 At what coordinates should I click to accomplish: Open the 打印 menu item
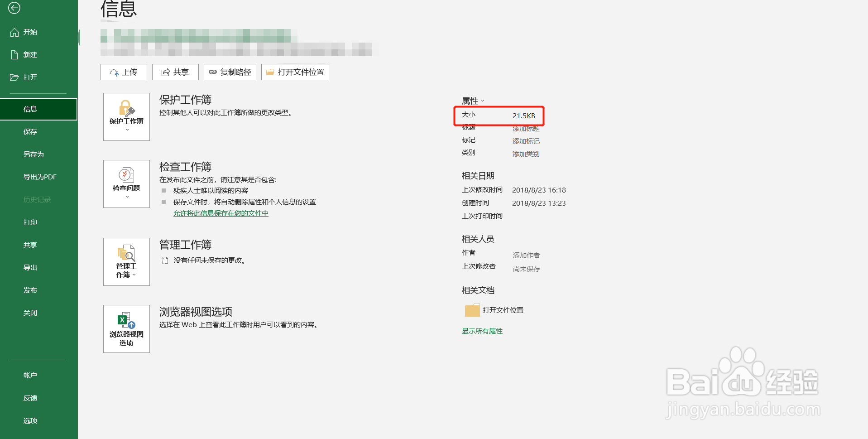30,222
